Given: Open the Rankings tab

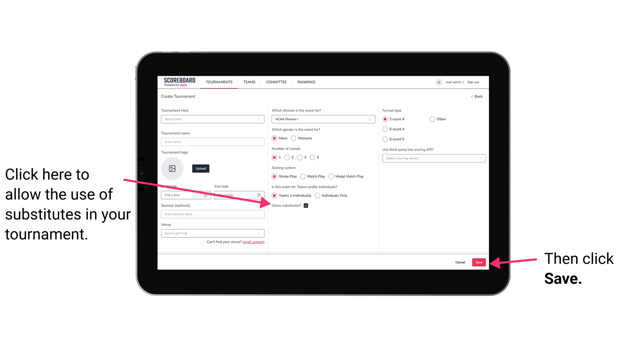Looking at the screenshot, I should point(307,82).
